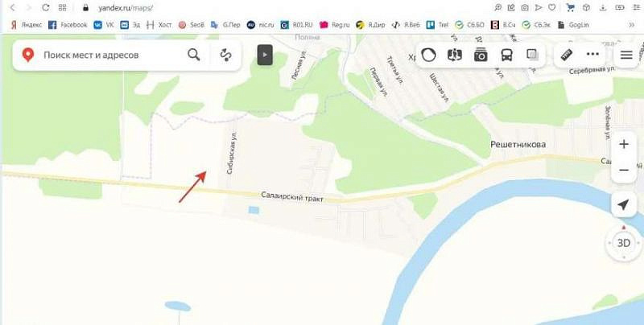Screen dimensions: 644x325
Task: Show street panoramas with the camera icon
Action: click(x=481, y=55)
